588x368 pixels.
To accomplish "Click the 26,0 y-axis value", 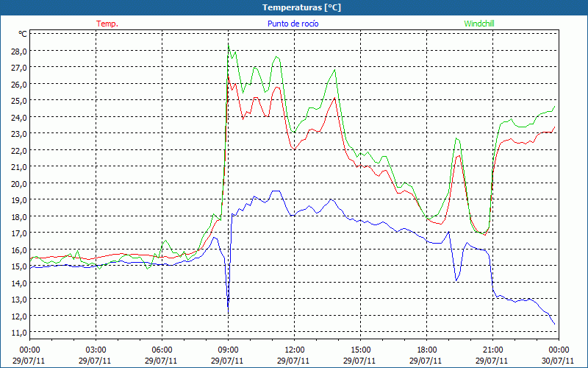I will click(x=19, y=84).
